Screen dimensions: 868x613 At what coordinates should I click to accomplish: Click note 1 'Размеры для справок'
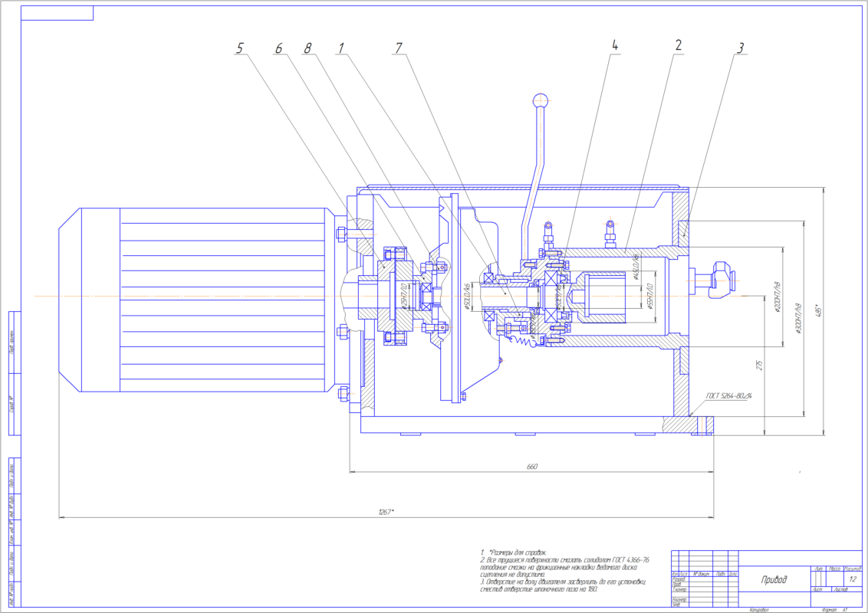click(514, 552)
